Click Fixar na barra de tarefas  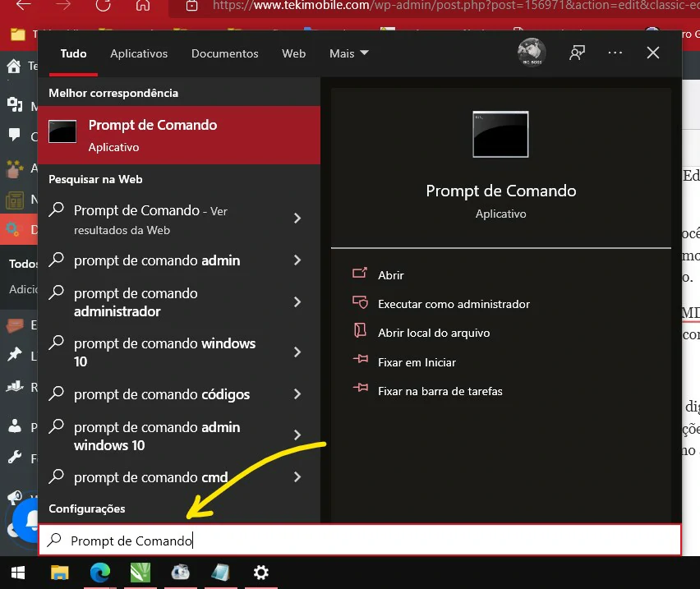[x=440, y=391]
